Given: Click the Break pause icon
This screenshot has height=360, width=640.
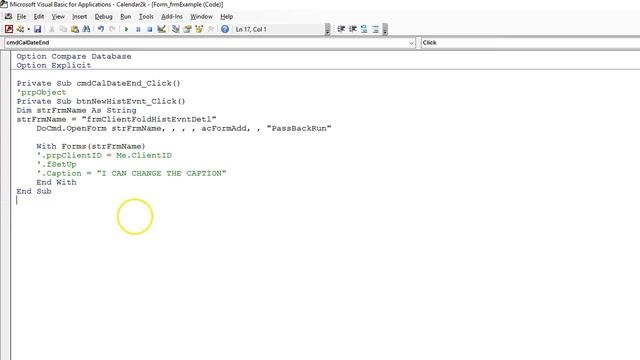Looking at the screenshot, I should click(x=138, y=29).
